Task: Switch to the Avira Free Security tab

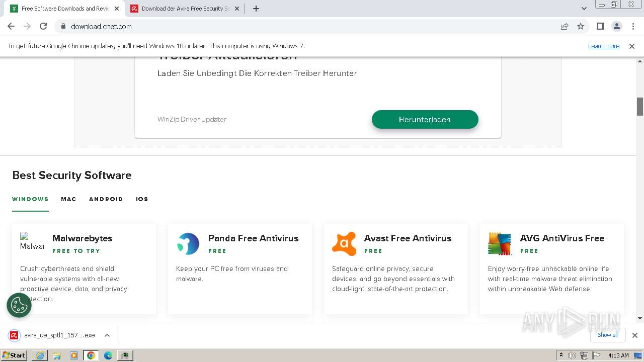Action: pyautogui.click(x=185, y=9)
